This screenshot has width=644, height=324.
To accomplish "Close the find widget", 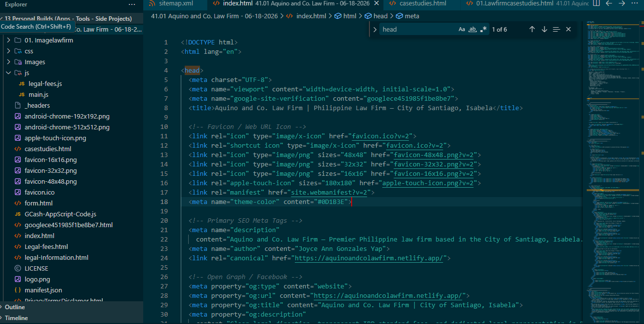I will 568,29.
